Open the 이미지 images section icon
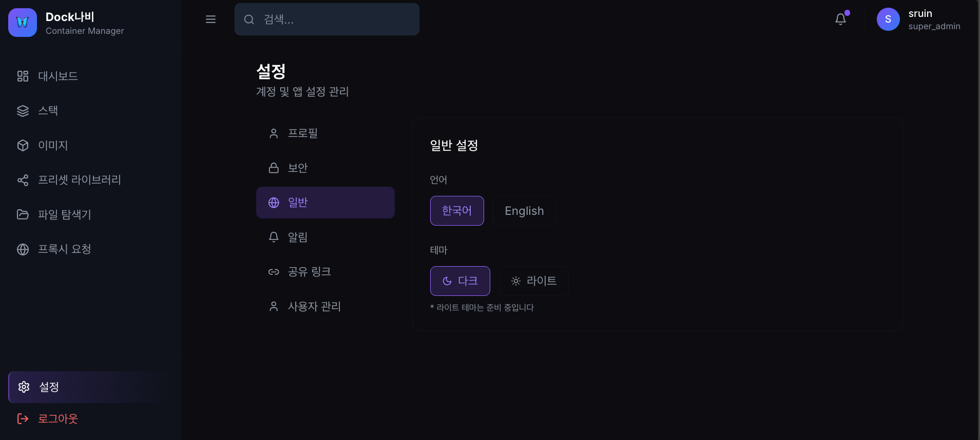This screenshot has width=980, height=440. 23,145
